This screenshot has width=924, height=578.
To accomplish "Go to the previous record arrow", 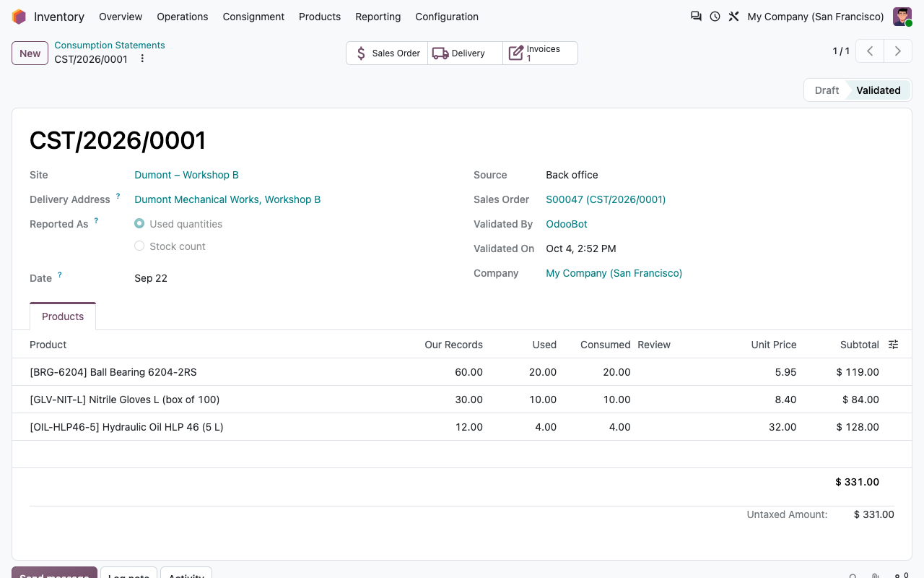I will (871, 51).
